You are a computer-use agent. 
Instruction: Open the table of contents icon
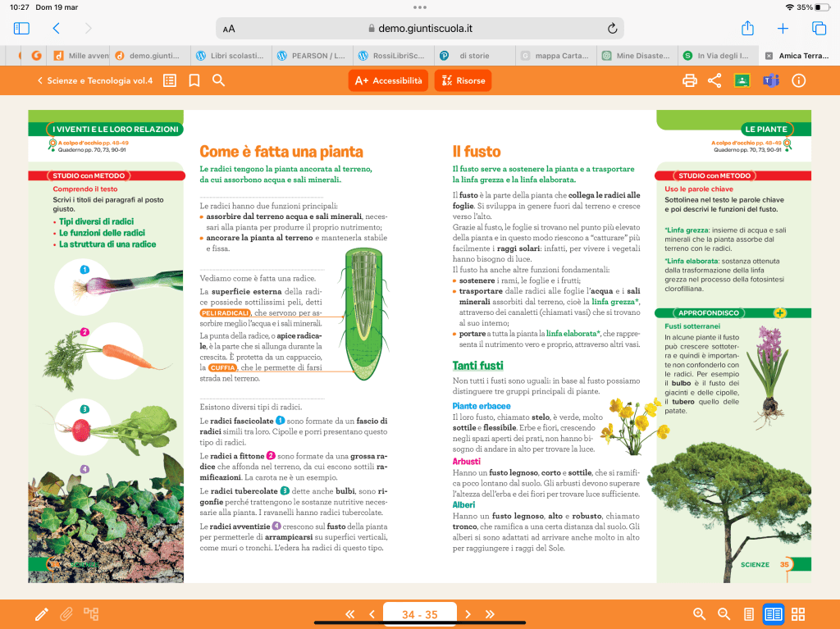coord(170,80)
